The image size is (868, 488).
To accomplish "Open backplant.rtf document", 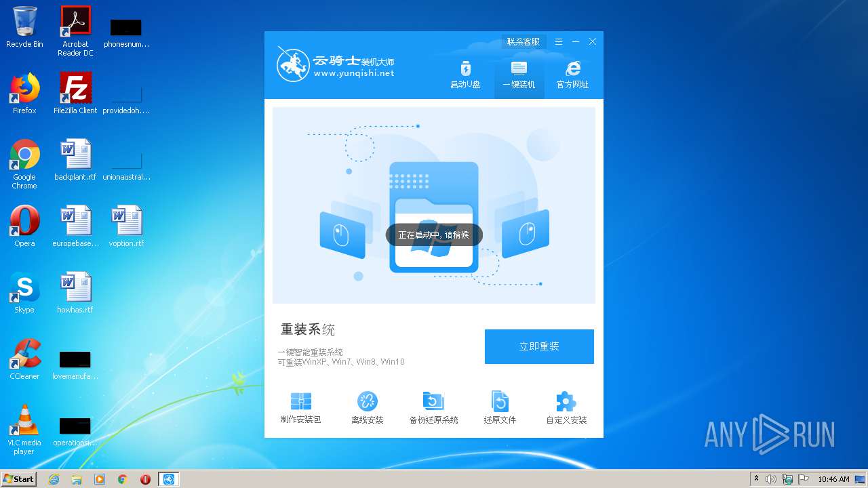I will 75,160.
